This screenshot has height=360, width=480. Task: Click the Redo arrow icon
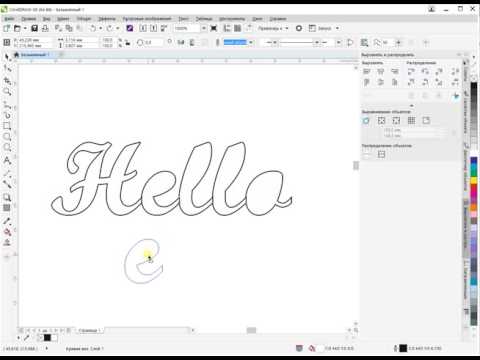[110, 28]
